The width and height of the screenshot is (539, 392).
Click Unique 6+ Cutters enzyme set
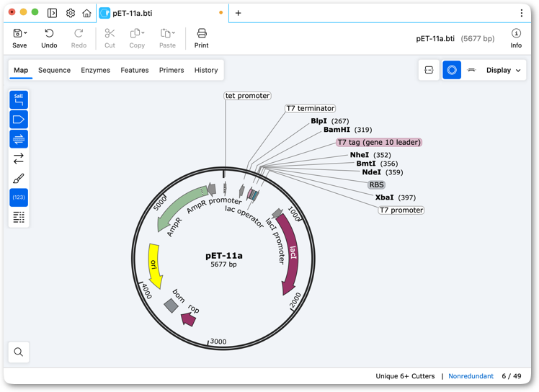(405, 376)
